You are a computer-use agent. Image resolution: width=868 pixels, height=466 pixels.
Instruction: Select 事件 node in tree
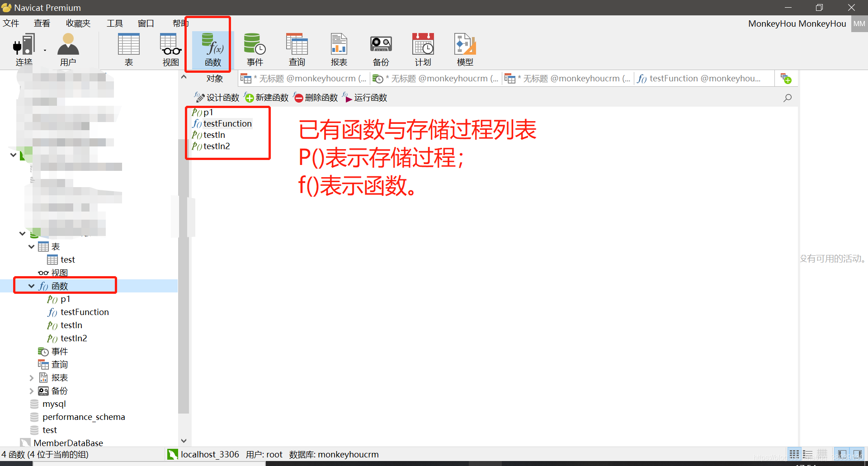[53, 352]
